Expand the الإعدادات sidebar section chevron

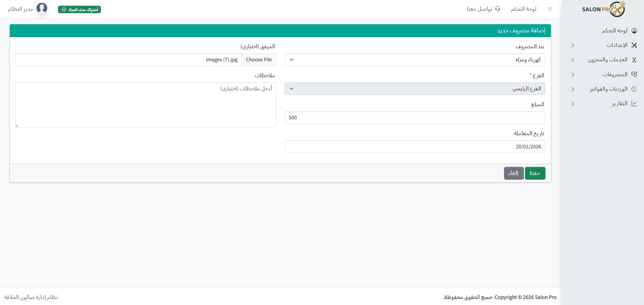coord(572,45)
